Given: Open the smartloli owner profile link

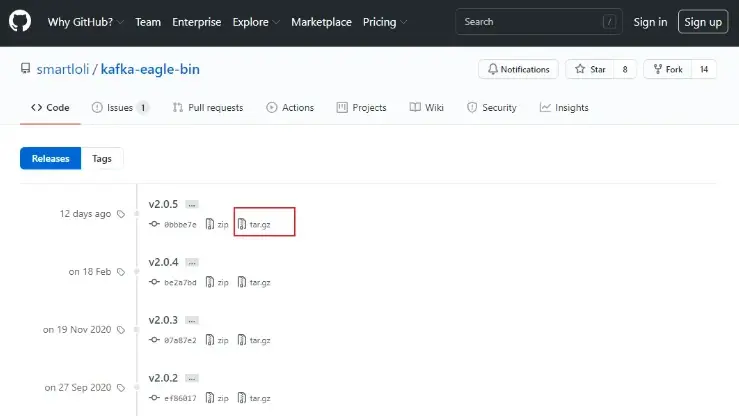Looking at the screenshot, I should tap(63, 69).
